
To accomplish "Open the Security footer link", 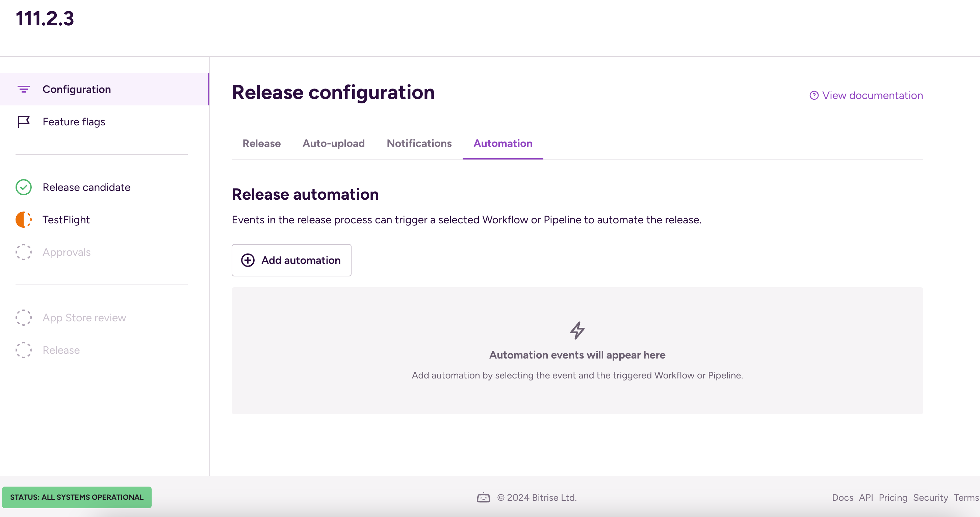I will point(931,498).
